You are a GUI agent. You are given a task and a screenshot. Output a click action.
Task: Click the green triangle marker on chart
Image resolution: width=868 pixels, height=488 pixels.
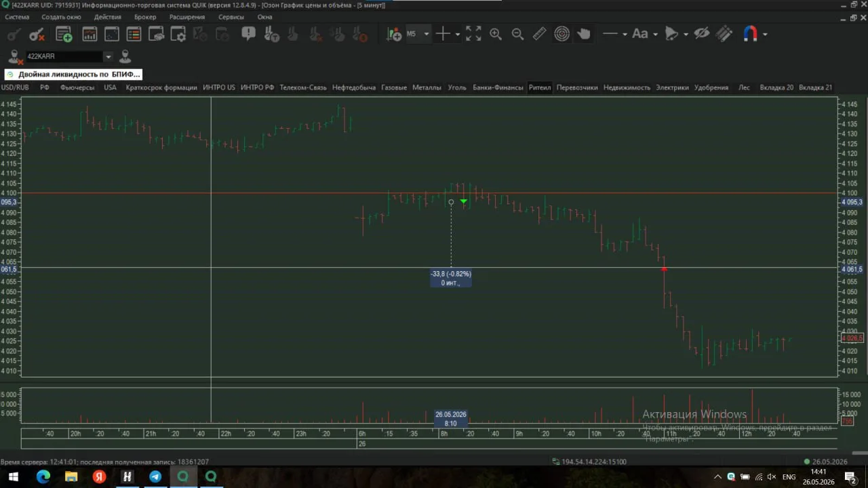464,201
